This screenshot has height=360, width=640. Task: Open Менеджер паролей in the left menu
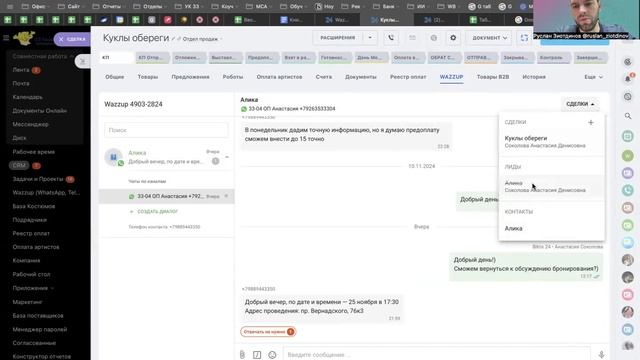40,329
